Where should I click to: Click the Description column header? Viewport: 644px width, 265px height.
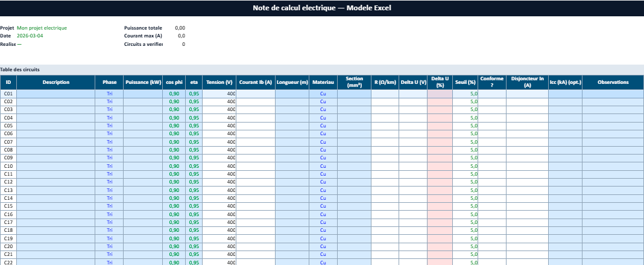pos(56,82)
